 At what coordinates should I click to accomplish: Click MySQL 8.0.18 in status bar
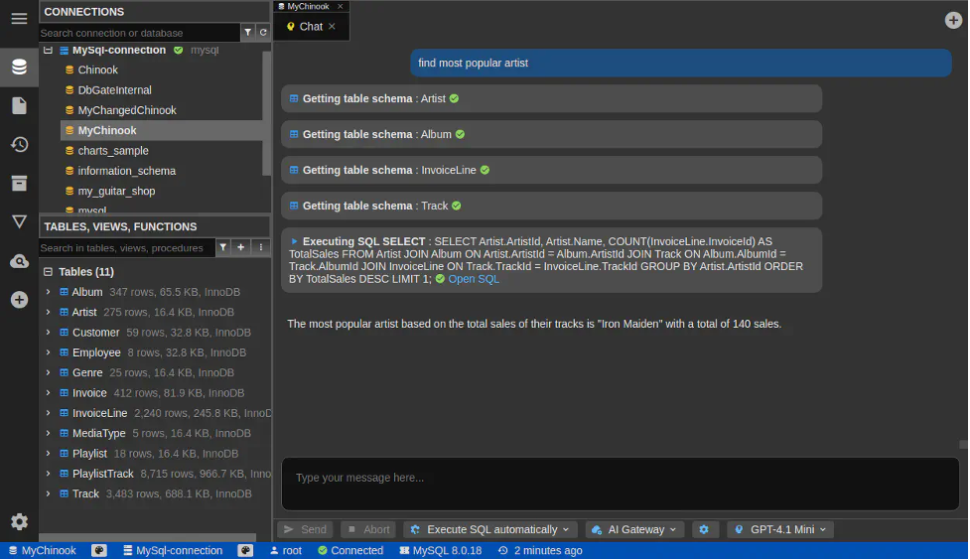pyautogui.click(x=440, y=551)
